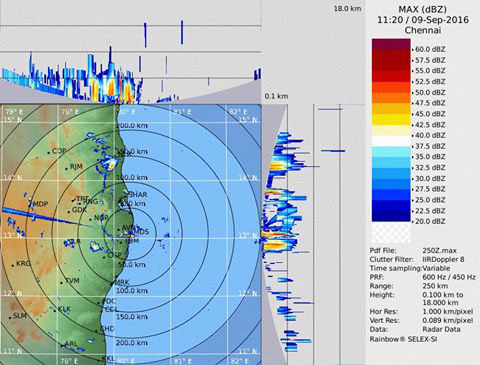Viewport: 480px width, 365px height.
Task: Click the Rainbow SELEX-SI text
Action: [x=403, y=339]
